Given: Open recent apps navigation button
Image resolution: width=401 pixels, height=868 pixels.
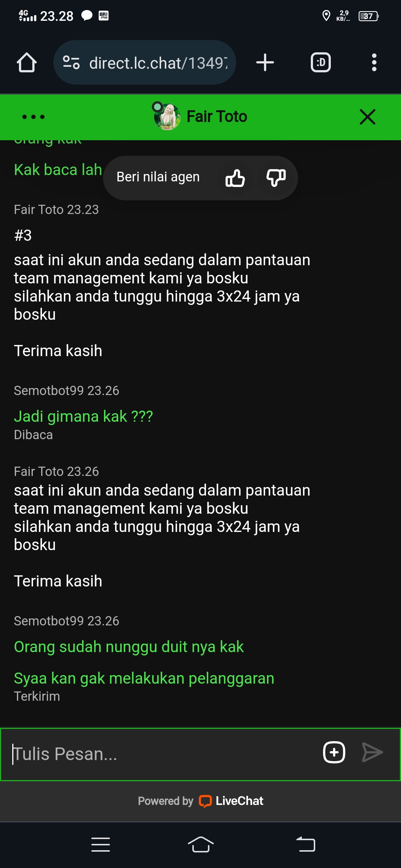Looking at the screenshot, I should pos(101,845).
